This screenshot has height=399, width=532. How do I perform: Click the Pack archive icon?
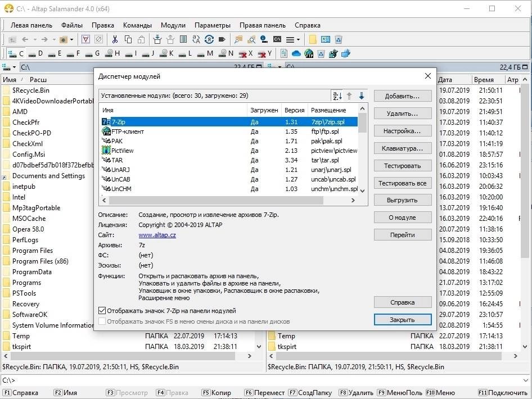point(157,40)
